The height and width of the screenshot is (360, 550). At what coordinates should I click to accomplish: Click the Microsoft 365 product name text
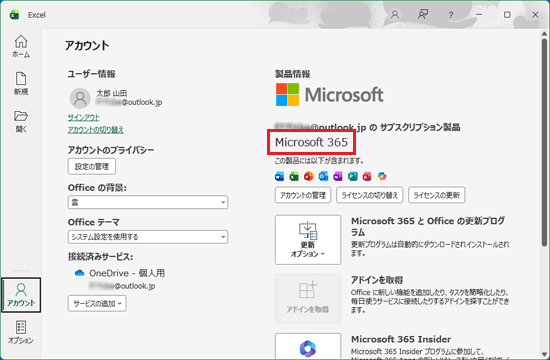click(311, 142)
